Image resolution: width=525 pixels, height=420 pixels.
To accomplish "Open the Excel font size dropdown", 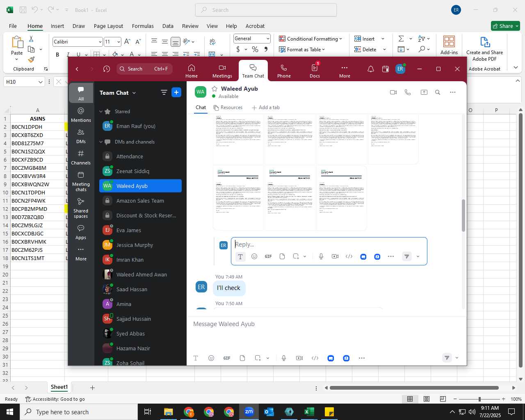I will [119, 42].
